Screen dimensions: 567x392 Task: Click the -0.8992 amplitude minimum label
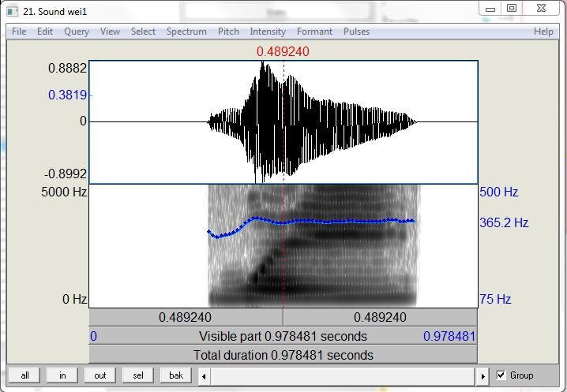(x=66, y=174)
